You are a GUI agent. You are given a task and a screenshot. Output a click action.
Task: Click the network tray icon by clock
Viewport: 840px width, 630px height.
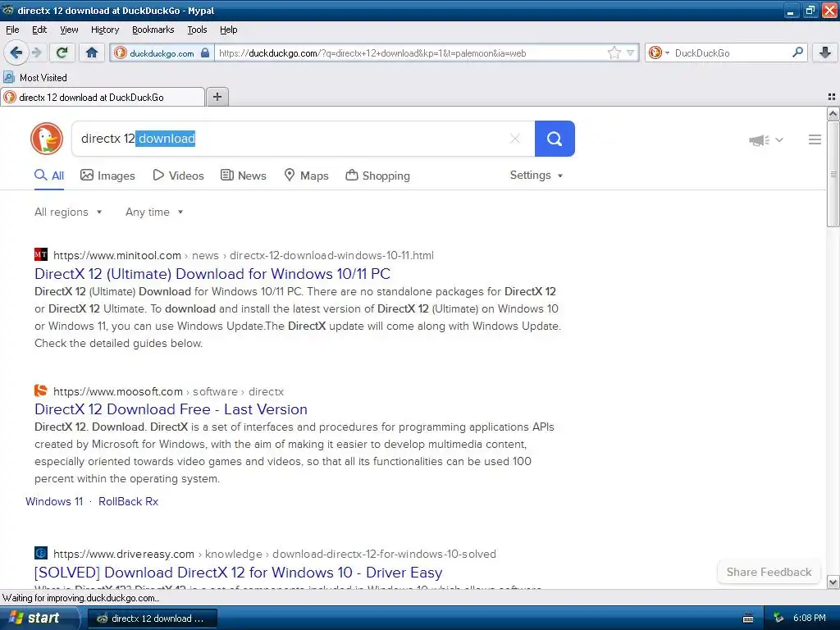[778, 619]
